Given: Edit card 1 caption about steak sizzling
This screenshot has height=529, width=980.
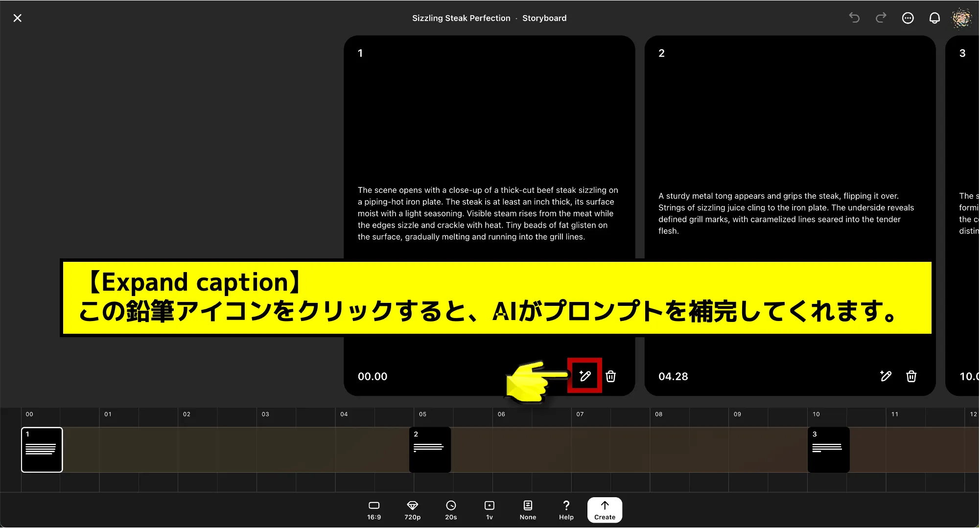Looking at the screenshot, I should point(488,213).
